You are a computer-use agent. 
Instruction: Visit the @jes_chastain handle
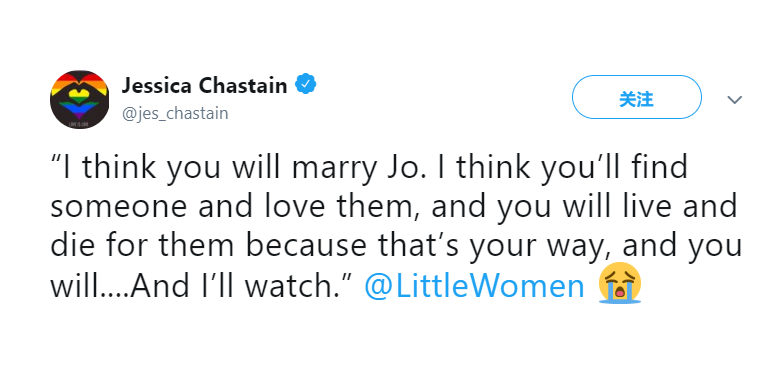click(x=175, y=114)
